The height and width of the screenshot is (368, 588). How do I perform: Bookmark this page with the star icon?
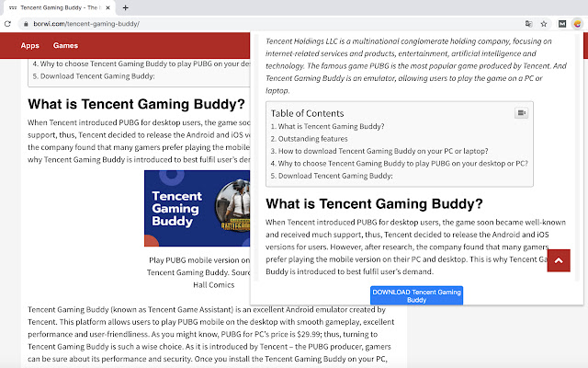544,24
